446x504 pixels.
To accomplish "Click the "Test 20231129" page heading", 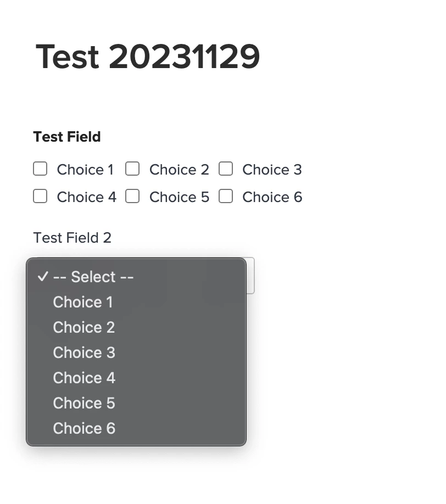I will pos(148,57).
